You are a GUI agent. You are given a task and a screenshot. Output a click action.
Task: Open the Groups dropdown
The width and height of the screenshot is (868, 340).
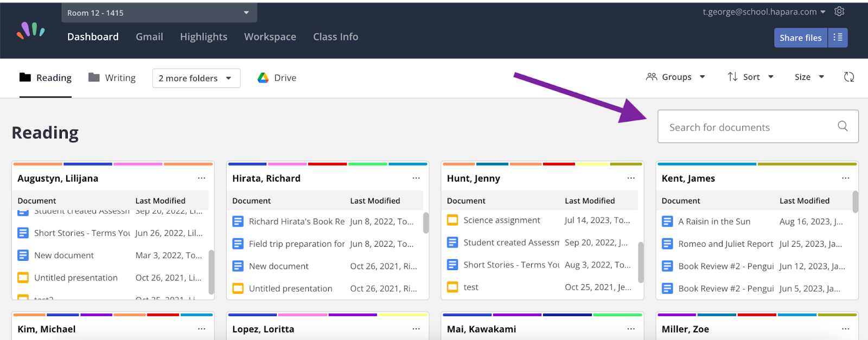click(676, 77)
